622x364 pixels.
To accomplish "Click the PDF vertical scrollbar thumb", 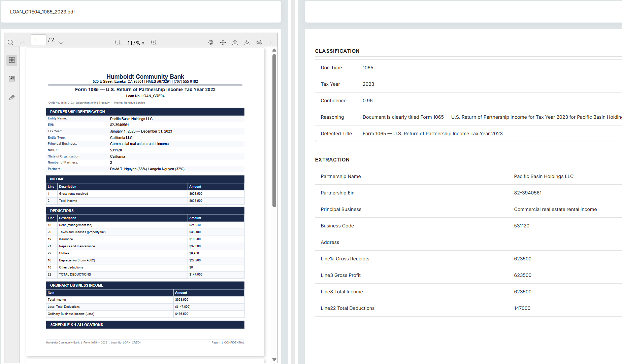I will (274, 131).
